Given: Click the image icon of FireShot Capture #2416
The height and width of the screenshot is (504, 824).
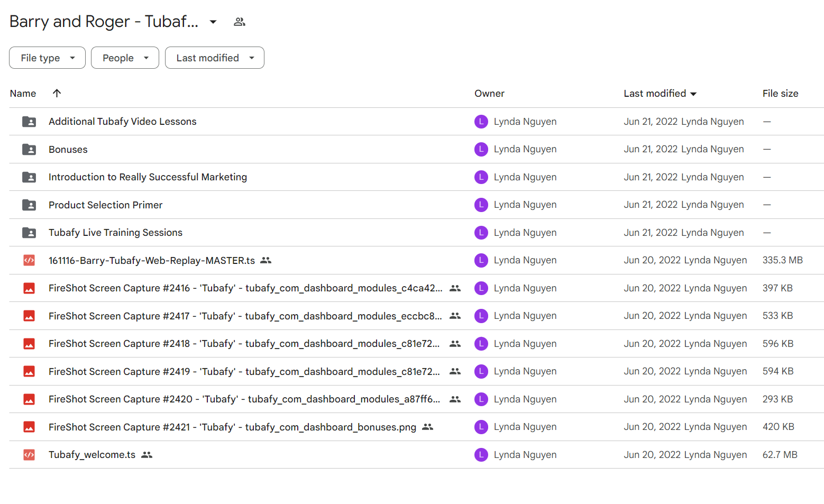Looking at the screenshot, I should 29,288.
